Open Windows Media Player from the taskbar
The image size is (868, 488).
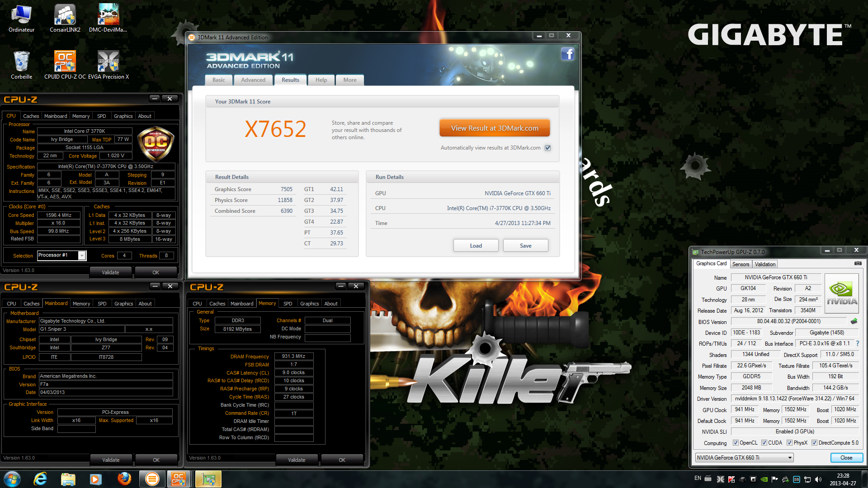[x=95, y=479]
